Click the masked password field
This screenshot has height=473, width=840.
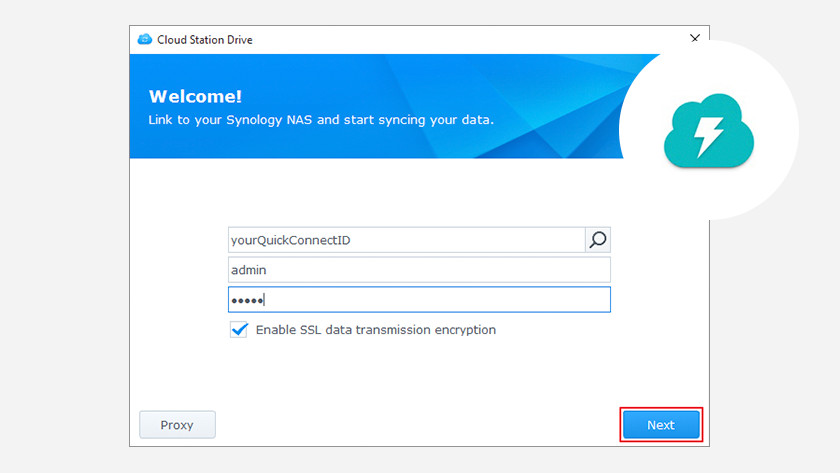tap(419, 300)
